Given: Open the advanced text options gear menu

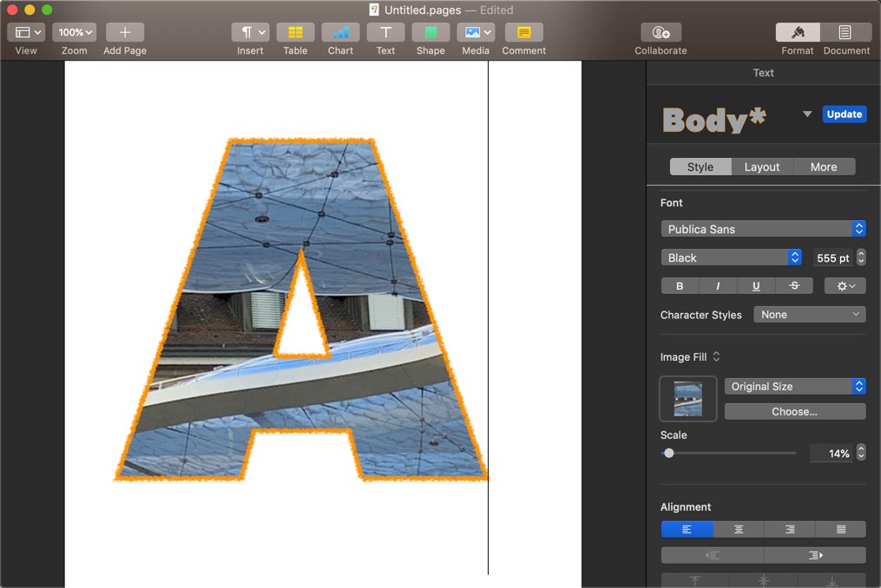Looking at the screenshot, I should tap(845, 286).
